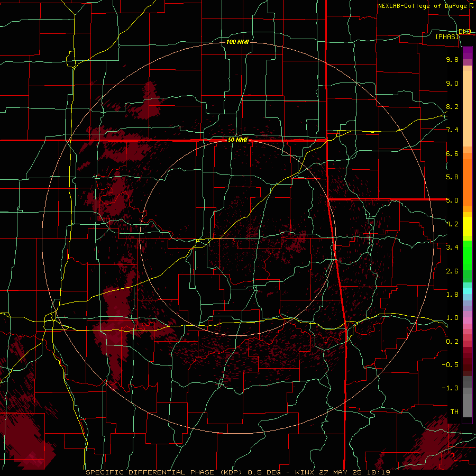Click the 9.8 value on color scale
Viewport: 476px width, 476px height.
coord(452,59)
